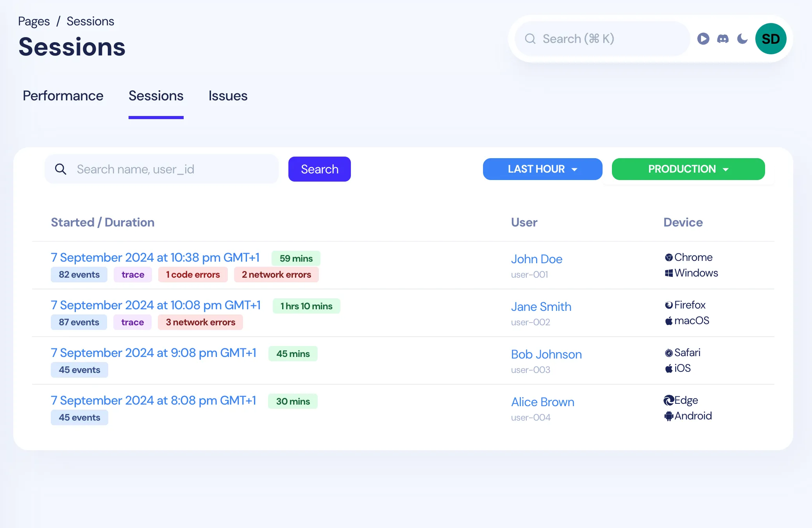812x528 pixels.
Task: Switch to the Performance tab
Action: 63,96
